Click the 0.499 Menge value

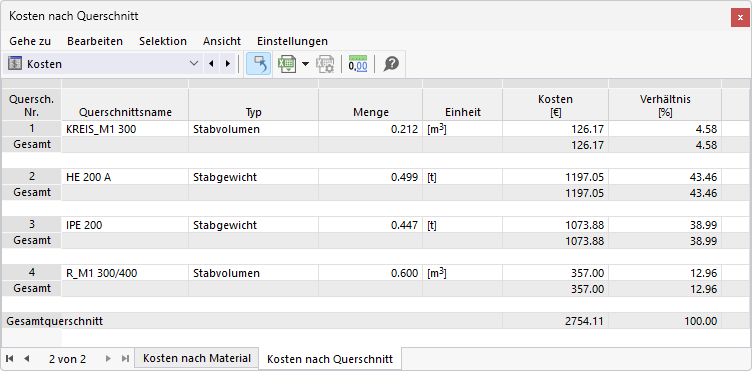click(x=371, y=177)
